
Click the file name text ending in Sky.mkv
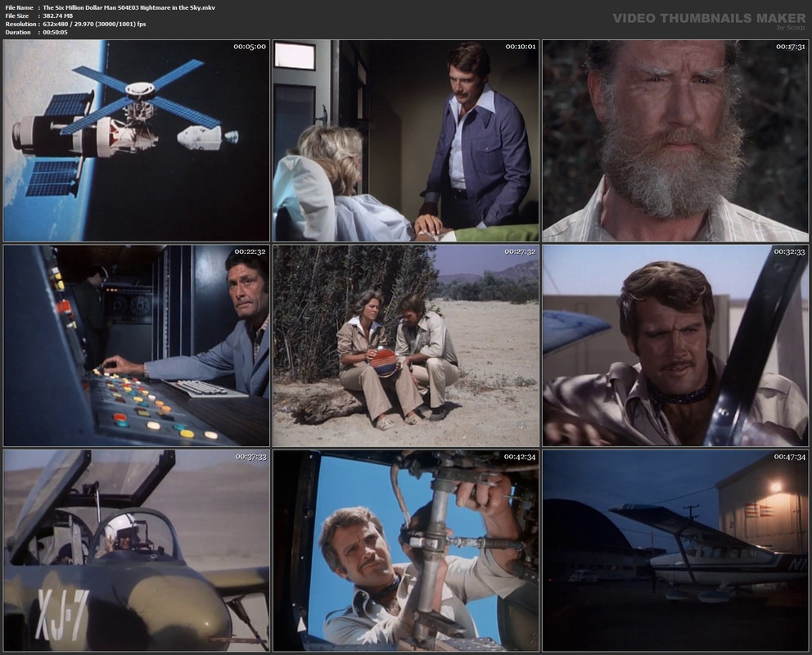[x=129, y=7]
